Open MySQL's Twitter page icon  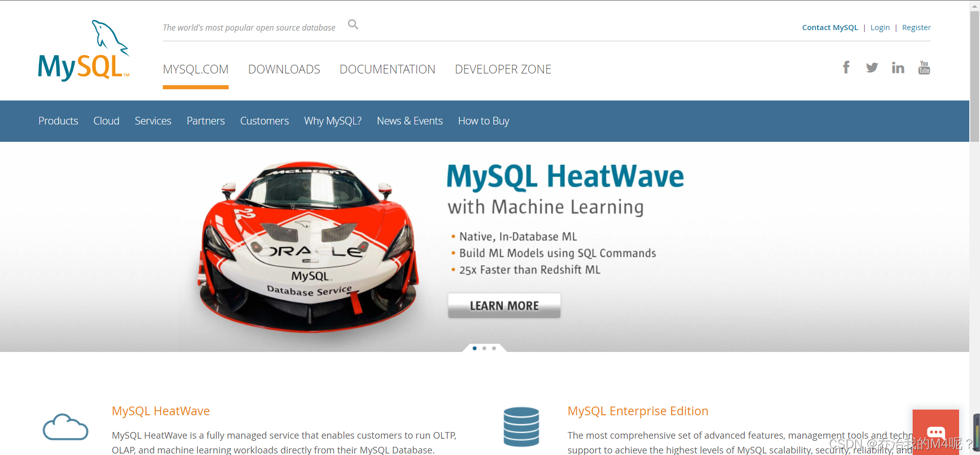[872, 67]
